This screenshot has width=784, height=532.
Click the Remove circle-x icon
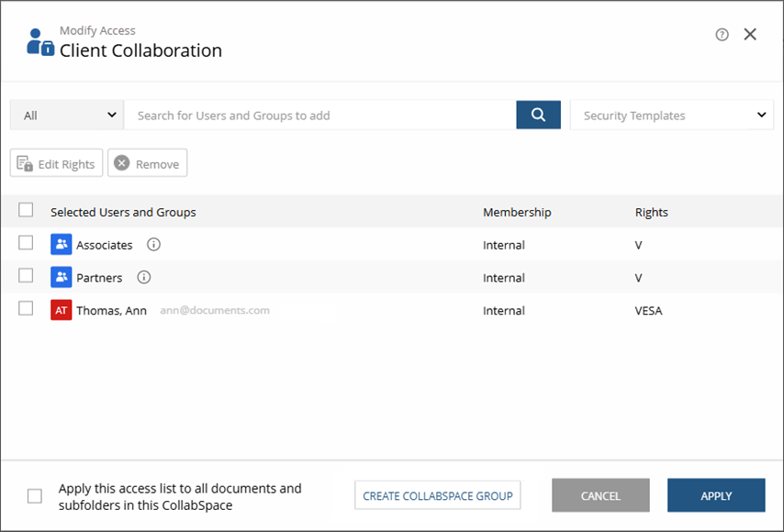[x=120, y=162]
